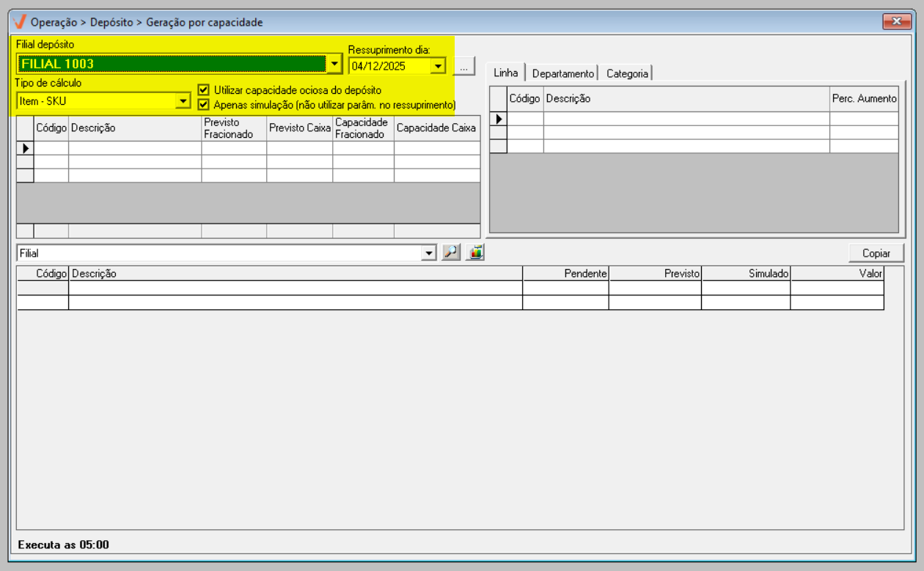Close the Geração por capacidade window
This screenshot has height=571, width=924.
896,22
